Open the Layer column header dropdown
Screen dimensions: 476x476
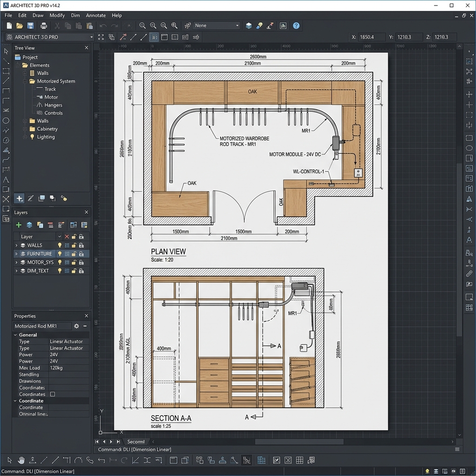(59, 237)
